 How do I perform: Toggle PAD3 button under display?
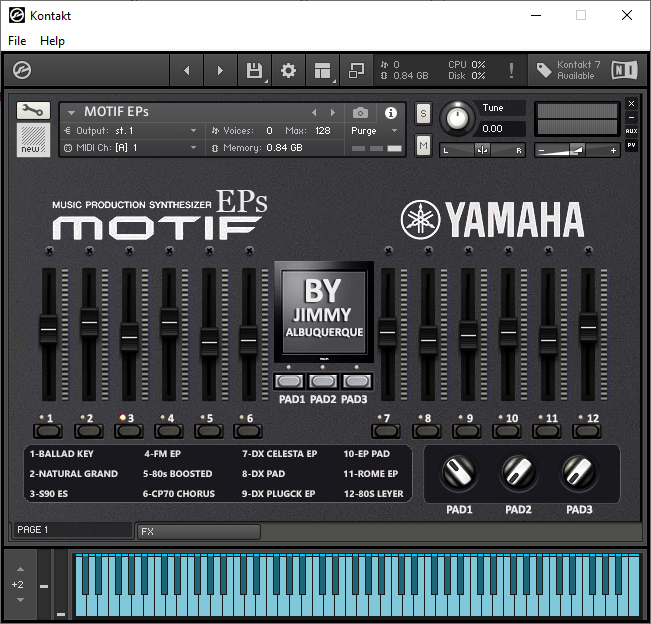(x=357, y=381)
